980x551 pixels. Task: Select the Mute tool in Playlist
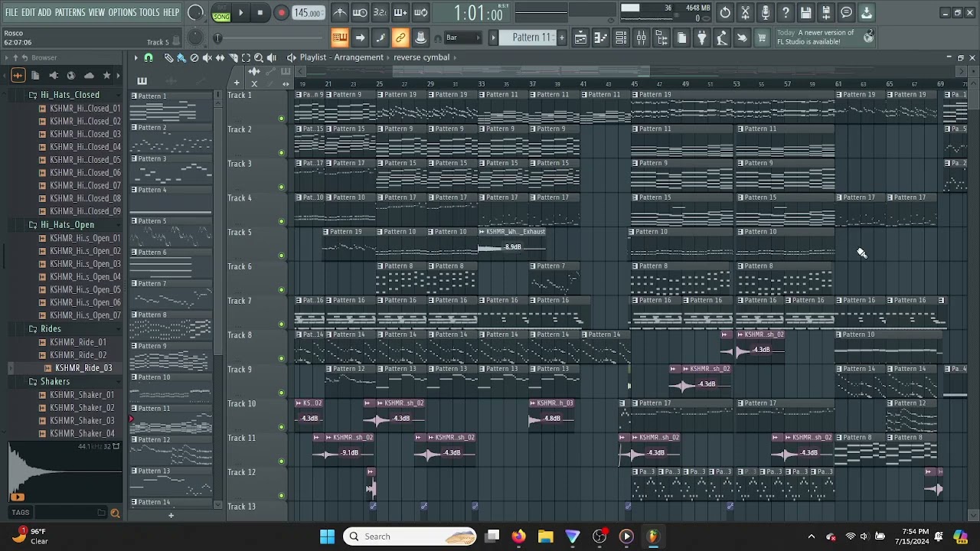tap(207, 57)
